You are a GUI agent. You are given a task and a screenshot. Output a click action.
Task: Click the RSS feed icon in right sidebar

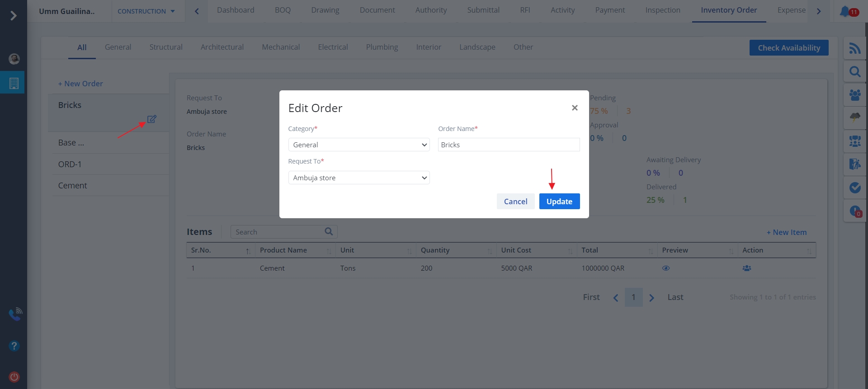tap(854, 48)
